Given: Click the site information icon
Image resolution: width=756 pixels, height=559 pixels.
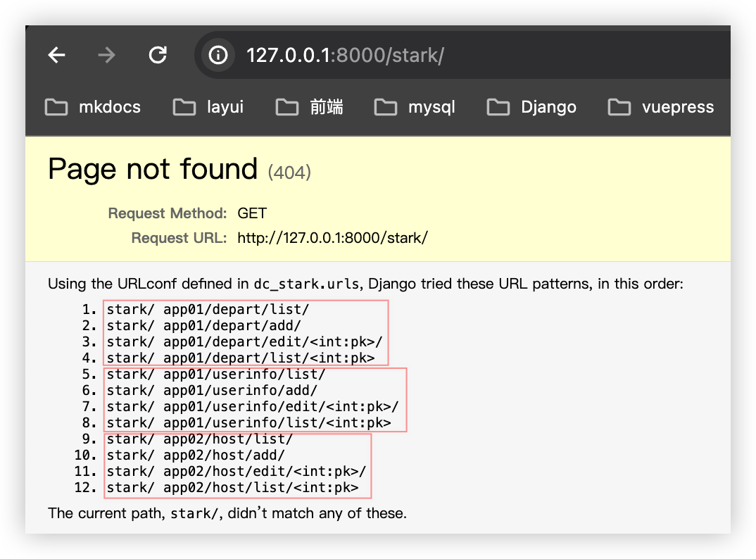Looking at the screenshot, I should 218,55.
